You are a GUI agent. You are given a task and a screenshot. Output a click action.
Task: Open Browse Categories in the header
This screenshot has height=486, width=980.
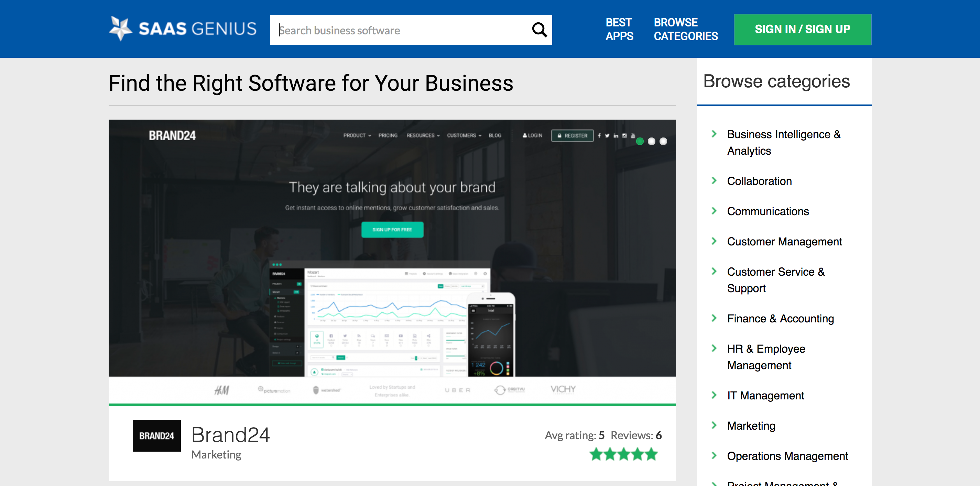point(686,29)
